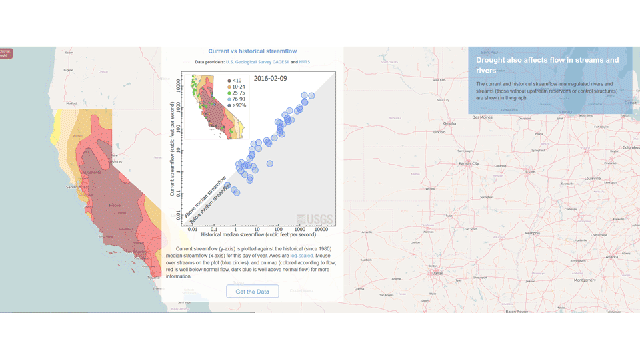Image resolution: width=640 pixels, height=360 pixels.
Task: Open the U.S. Geological Survey provider link
Action: coord(249,62)
